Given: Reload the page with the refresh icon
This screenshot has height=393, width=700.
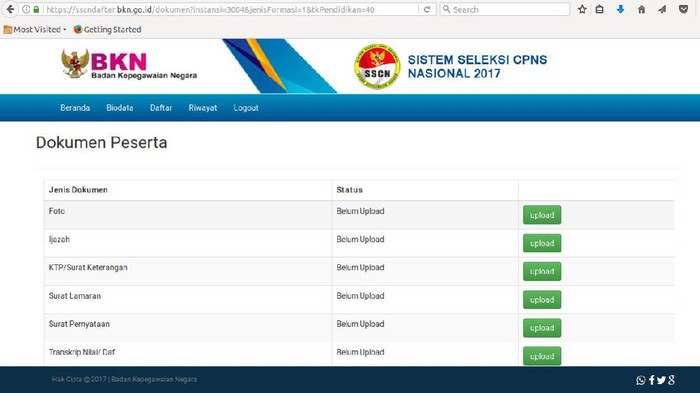Looking at the screenshot, I should [x=427, y=9].
